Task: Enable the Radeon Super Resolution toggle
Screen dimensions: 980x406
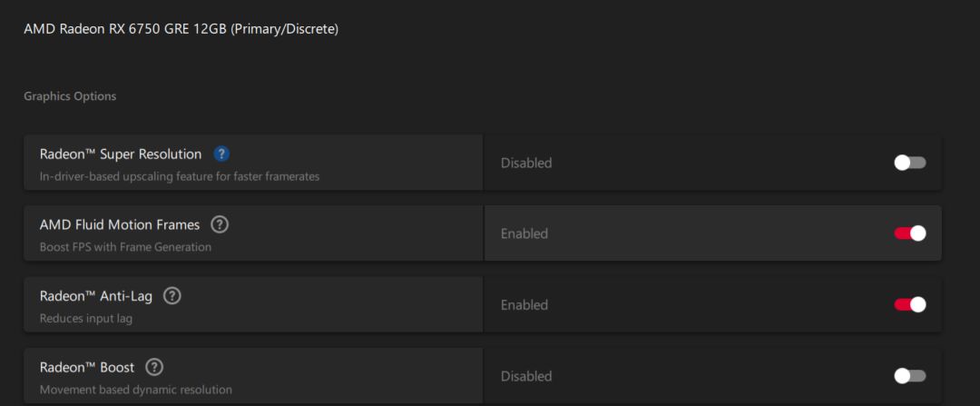Action: (910, 163)
